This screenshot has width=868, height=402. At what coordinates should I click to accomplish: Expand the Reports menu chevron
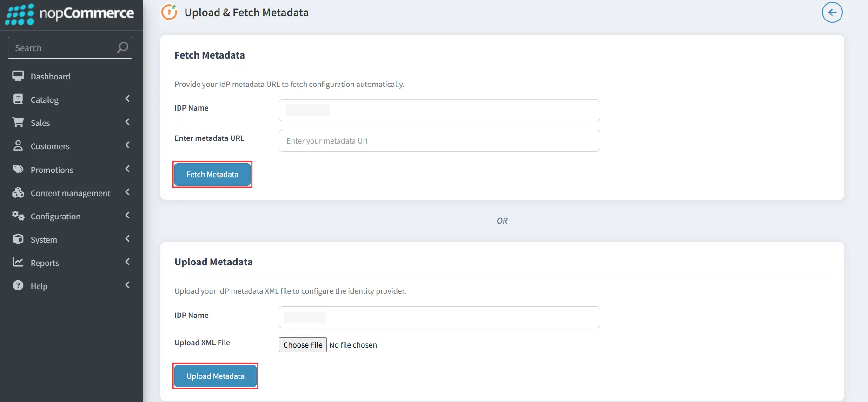(x=127, y=262)
